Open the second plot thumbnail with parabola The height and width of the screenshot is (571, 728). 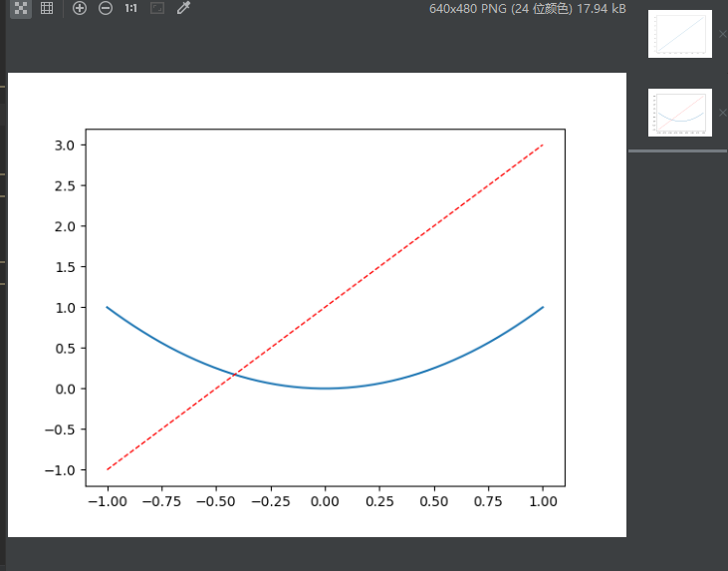pyautogui.click(x=680, y=113)
